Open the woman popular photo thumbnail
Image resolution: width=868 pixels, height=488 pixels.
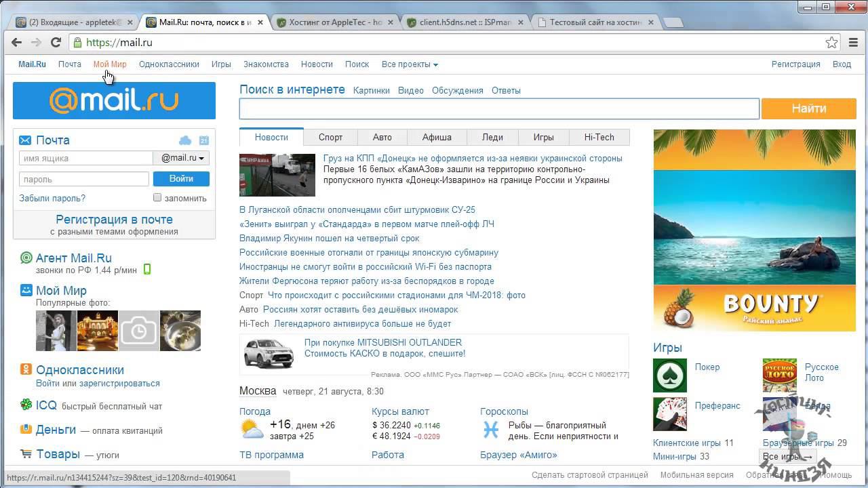[x=56, y=330]
